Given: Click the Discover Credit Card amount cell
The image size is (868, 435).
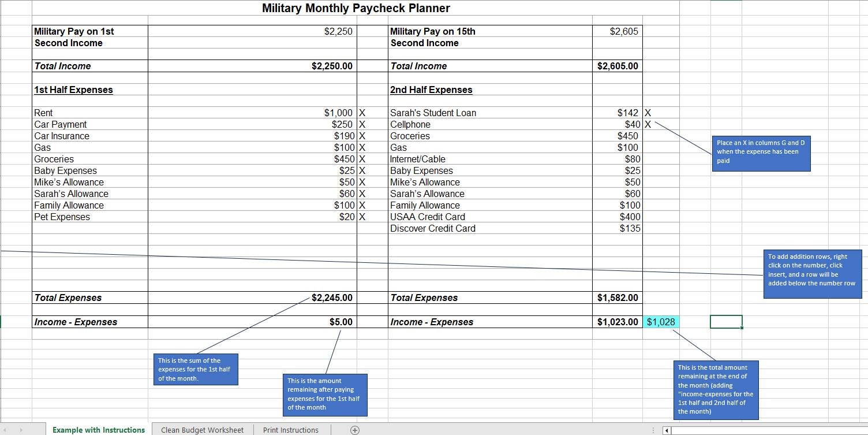Looking at the screenshot, I should tap(618, 228).
